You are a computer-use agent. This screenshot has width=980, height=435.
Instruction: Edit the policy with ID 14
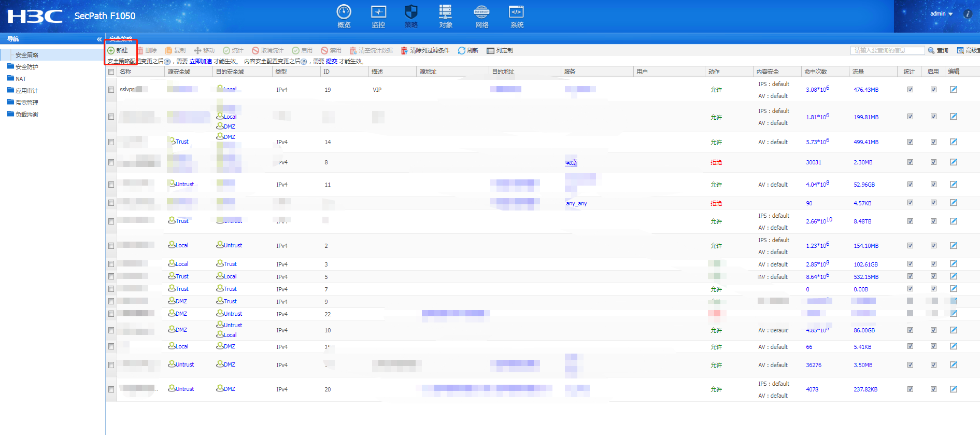954,142
